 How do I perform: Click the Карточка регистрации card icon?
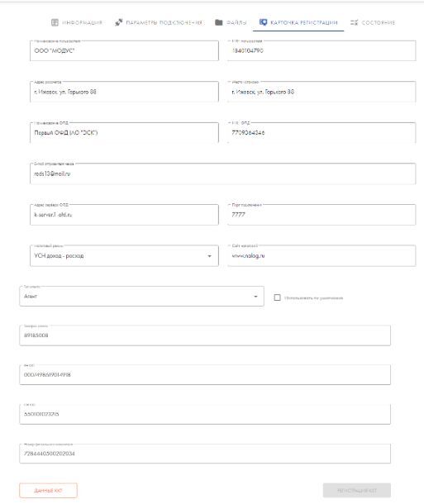coord(263,22)
